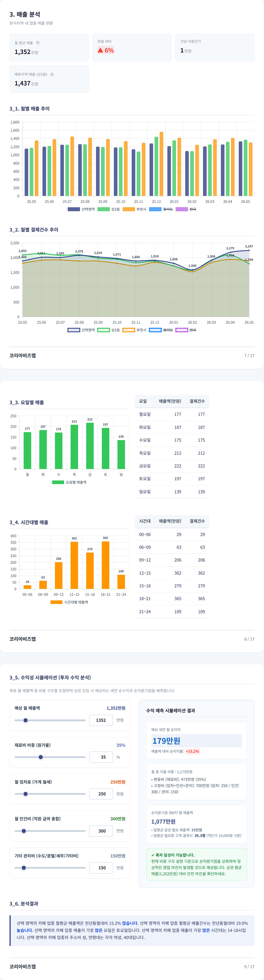The width and height of the screenshot is (264, 980).
Task: Adjust the 기타 관리비 slider handle
Action: pos(24,868)
